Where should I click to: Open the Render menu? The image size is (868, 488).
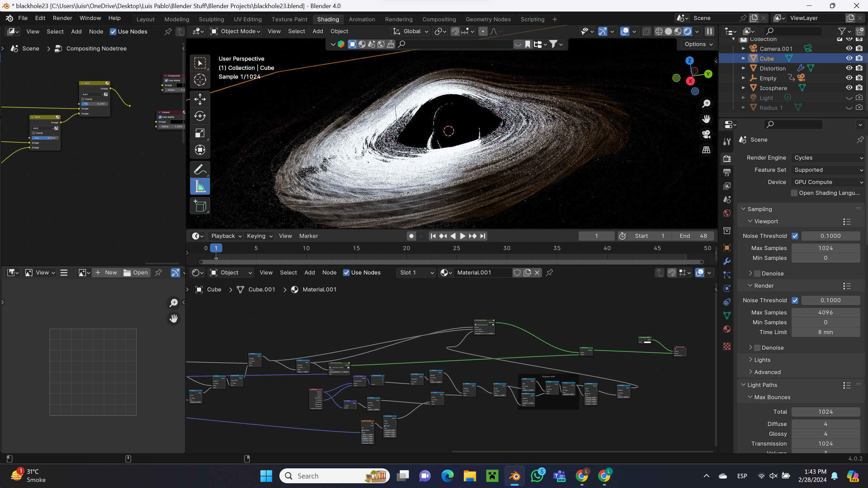tap(62, 18)
